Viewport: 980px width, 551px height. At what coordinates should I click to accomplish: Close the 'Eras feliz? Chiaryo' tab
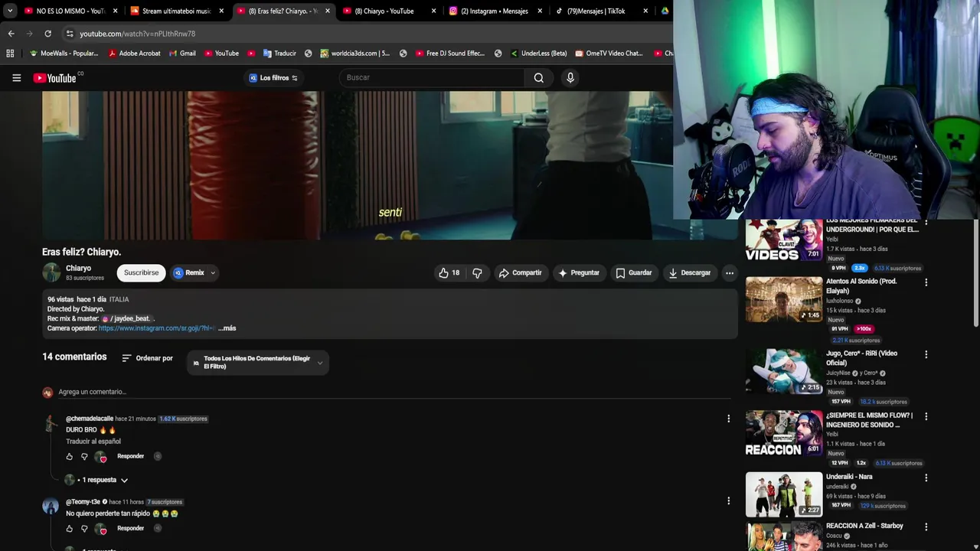(x=328, y=11)
